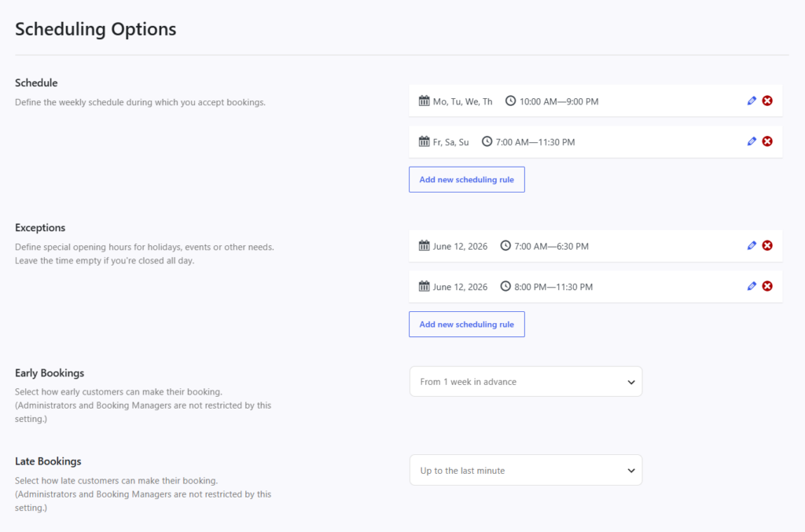Delete the June 12 7:00 AM—6:30 PM exception
The height and width of the screenshot is (532, 805).
767,245
